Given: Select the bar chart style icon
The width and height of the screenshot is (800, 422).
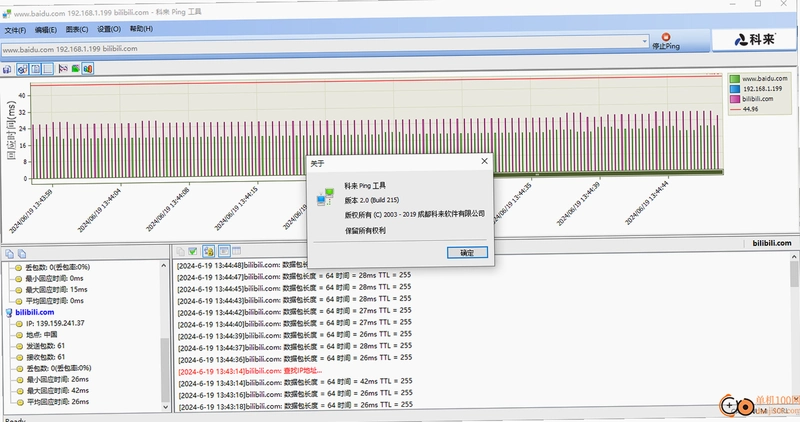Looking at the screenshot, I should pyautogui.click(x=88, y=68).
